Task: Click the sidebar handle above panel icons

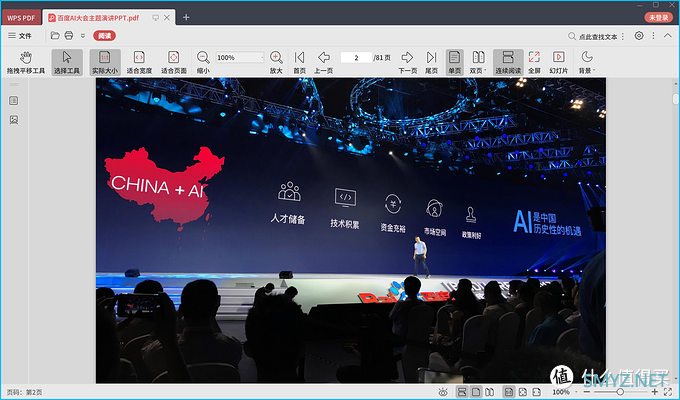Action: (x=14, y=84)
